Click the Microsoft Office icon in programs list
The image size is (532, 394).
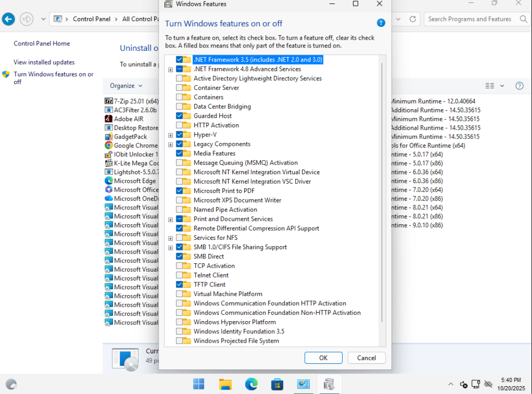coord(109,189)
